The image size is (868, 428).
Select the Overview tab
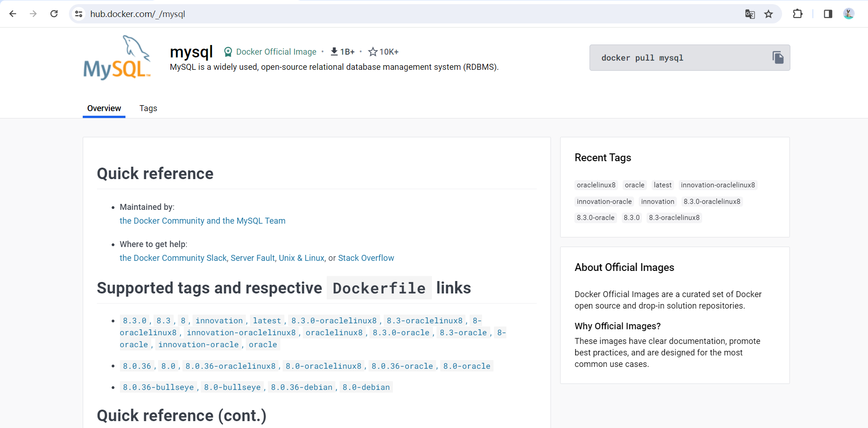click(x=104, y=108)
